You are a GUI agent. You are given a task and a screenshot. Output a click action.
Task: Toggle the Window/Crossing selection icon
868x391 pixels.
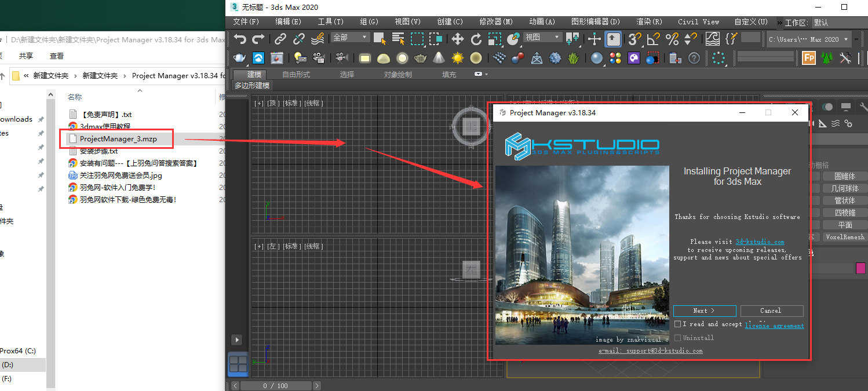[x=436, y=39]
